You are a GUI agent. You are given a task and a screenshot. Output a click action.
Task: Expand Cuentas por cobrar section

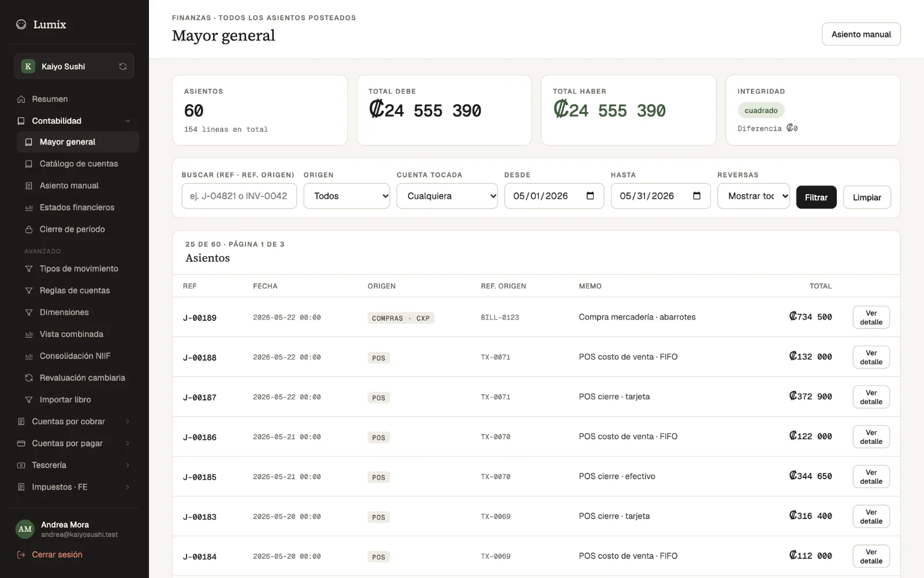tap(74, 422)
